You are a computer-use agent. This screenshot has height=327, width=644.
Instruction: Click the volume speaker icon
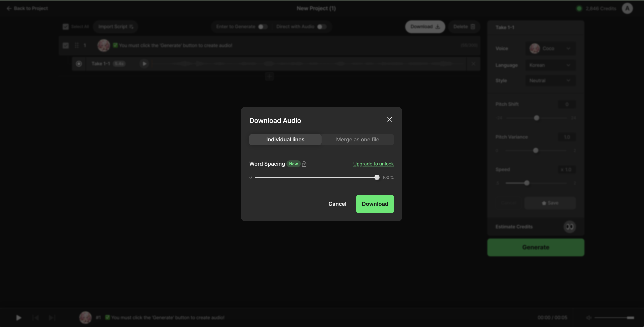pos(589,317)
